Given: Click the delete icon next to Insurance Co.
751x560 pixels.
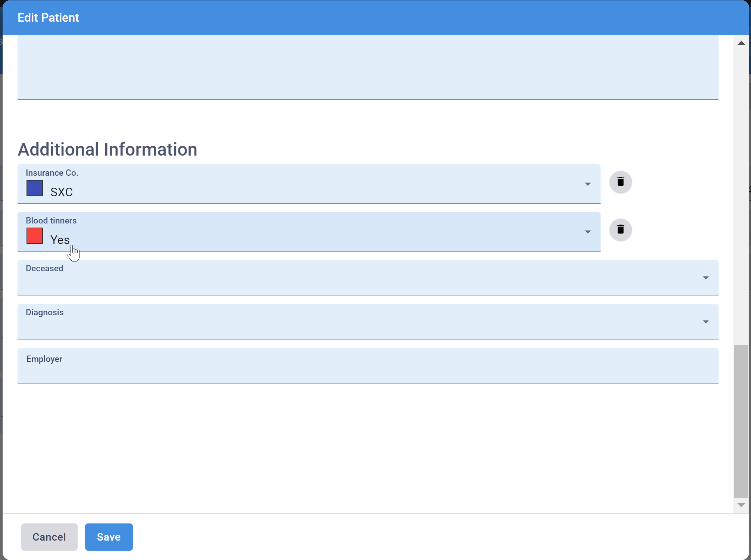Looking at the screenshot, I should [620, 182].
